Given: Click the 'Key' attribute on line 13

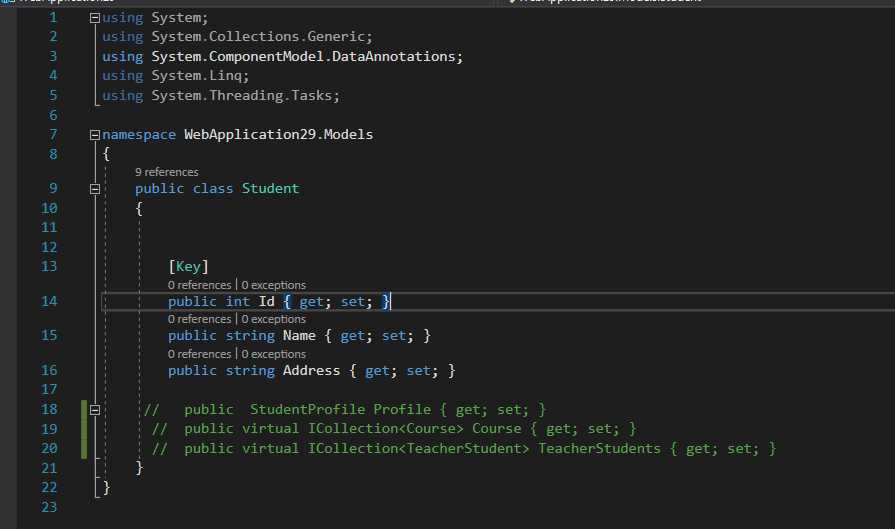Looking at the screenshot, I should [x=188, y=266].
